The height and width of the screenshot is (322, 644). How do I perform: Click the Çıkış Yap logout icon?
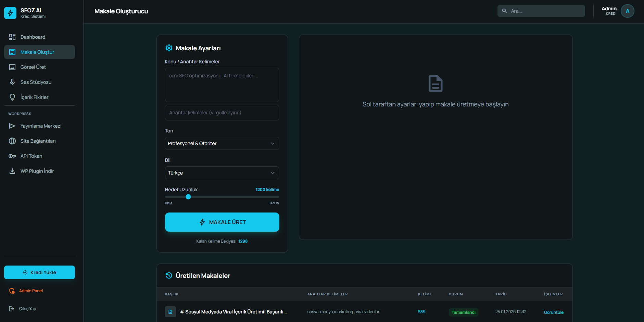tap(12, 309)
